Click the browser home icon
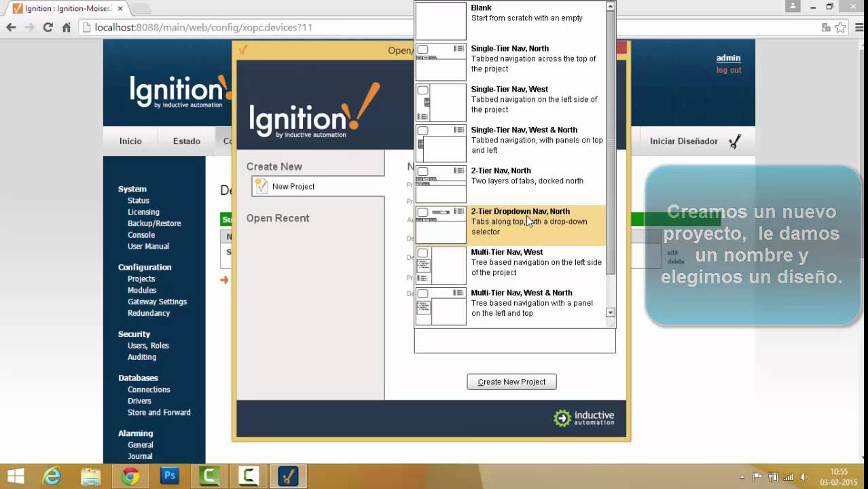Screen dimensions: 868x489 [x=67, y=27]
